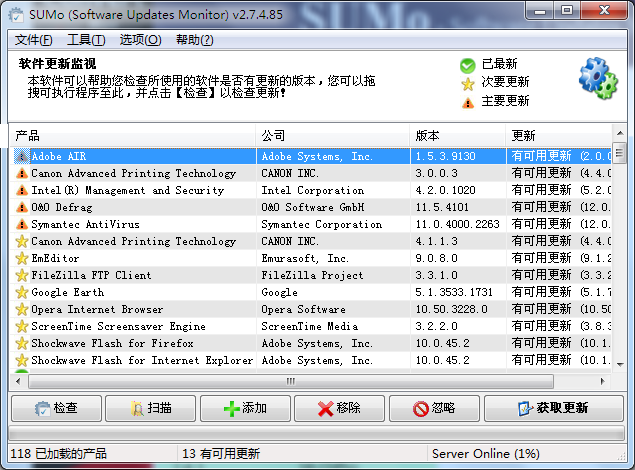The image size is (635, 470).
Task: Click the warning icon for Intel(R) Management and Security
Action: tap(21, 190)
